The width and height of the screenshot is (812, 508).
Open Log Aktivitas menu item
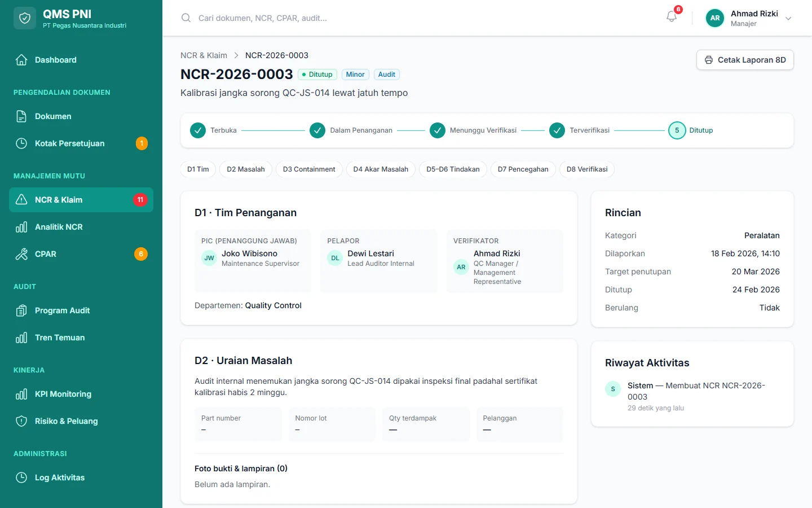(81, 478)
